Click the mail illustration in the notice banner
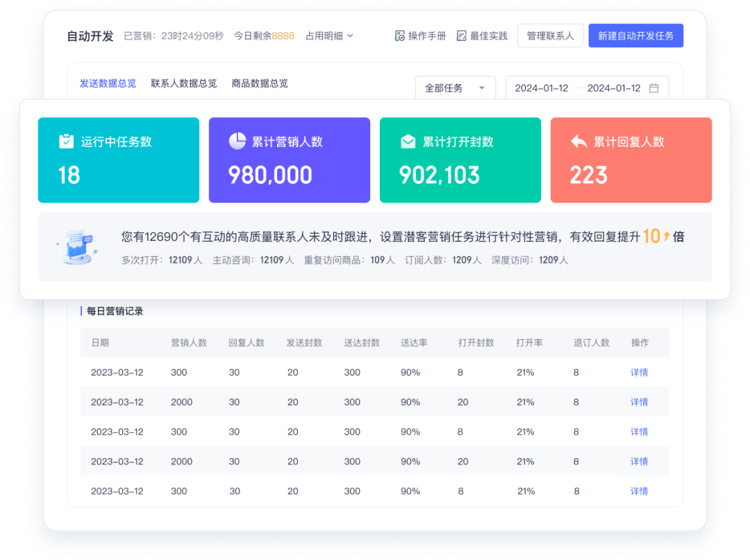This screenshot has width=750, height=560. pyautogui.click(x=77, y=247)
